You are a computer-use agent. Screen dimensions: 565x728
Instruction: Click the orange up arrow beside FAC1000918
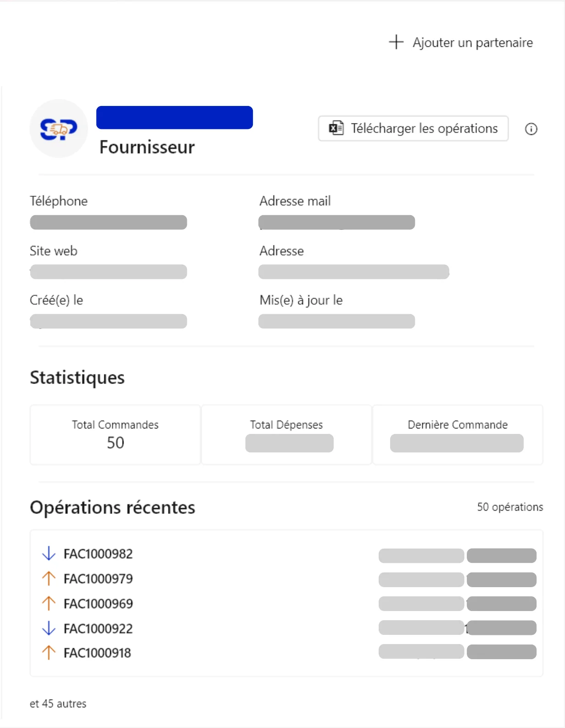pyautogui.click(x=49, y=653)
